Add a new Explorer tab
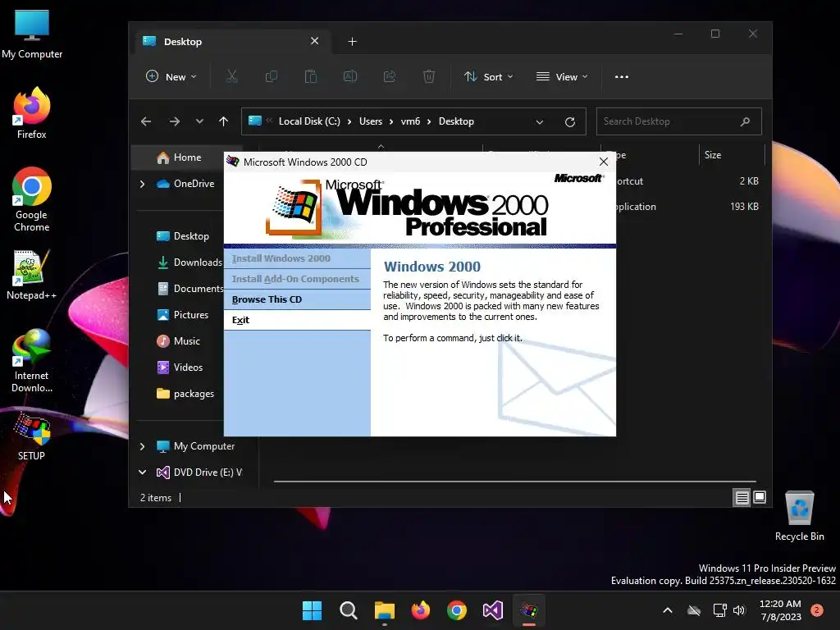The width and height of the screenshot is (840, 630). pos(352,42)
